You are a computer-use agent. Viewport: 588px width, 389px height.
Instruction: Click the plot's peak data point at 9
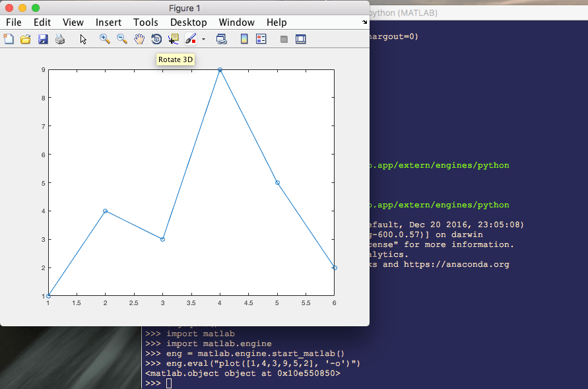pyautogui.click(x=220, y=69)
